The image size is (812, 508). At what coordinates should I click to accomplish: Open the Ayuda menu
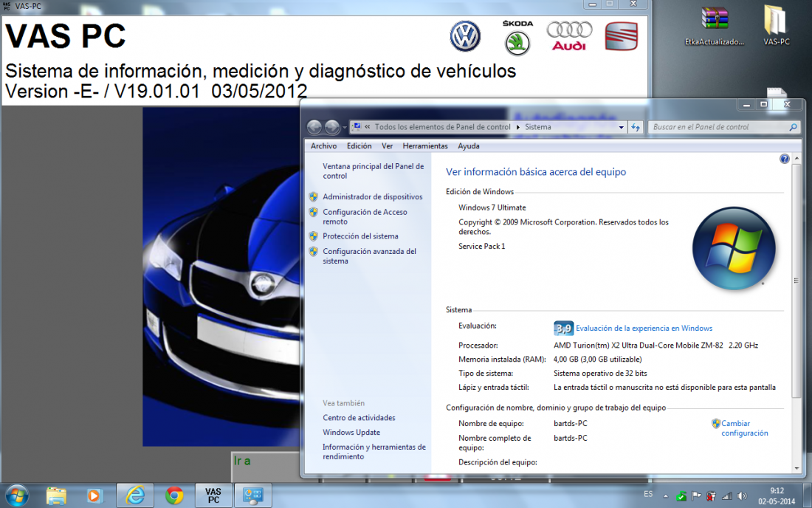click(x=469, y=146)
